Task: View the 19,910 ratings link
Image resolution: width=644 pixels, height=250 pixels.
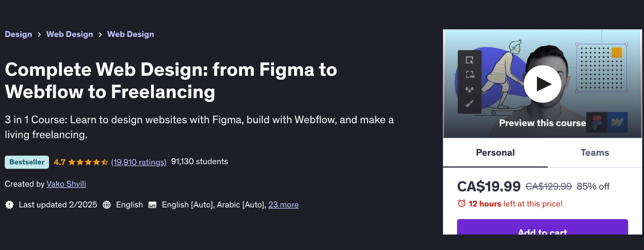Action: pyautogui.click(x=139, y=162)
